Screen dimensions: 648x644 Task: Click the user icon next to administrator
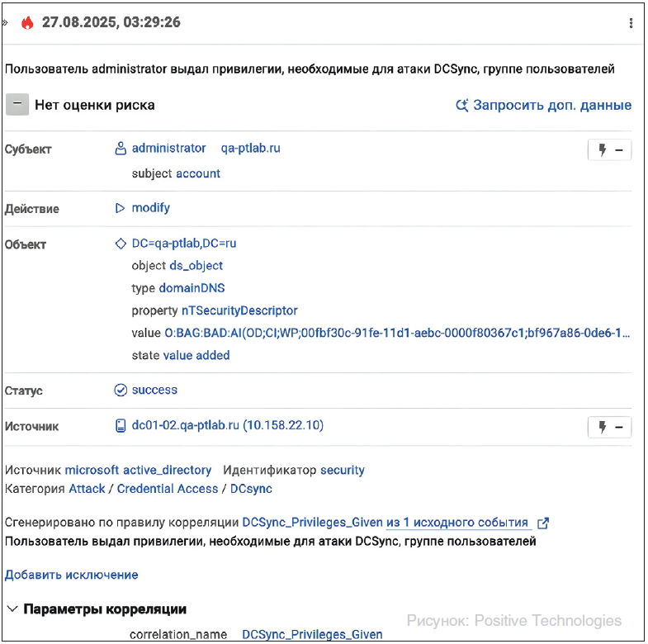click(121, 149)
